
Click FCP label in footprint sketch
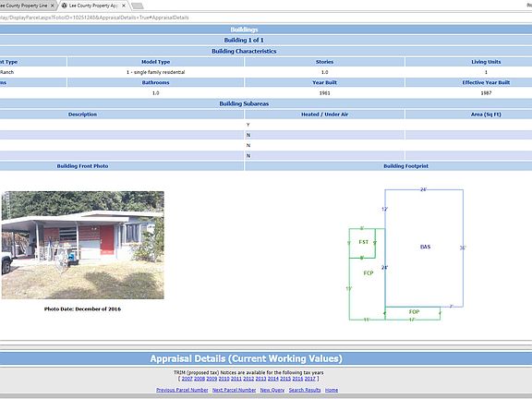pyautogui.click(x=369, y=272)
